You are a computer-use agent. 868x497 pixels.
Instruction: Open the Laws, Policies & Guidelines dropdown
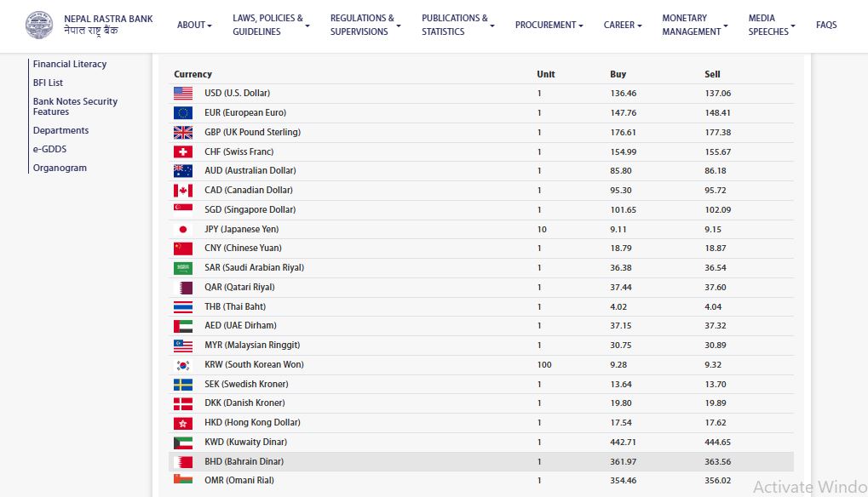tap(271, 25)
